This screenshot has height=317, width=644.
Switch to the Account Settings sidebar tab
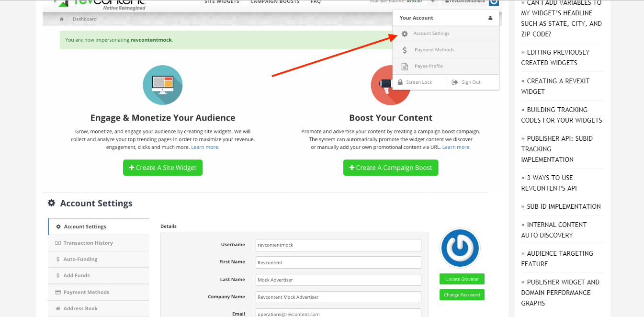pyautogui.click(x=99, y=226)
